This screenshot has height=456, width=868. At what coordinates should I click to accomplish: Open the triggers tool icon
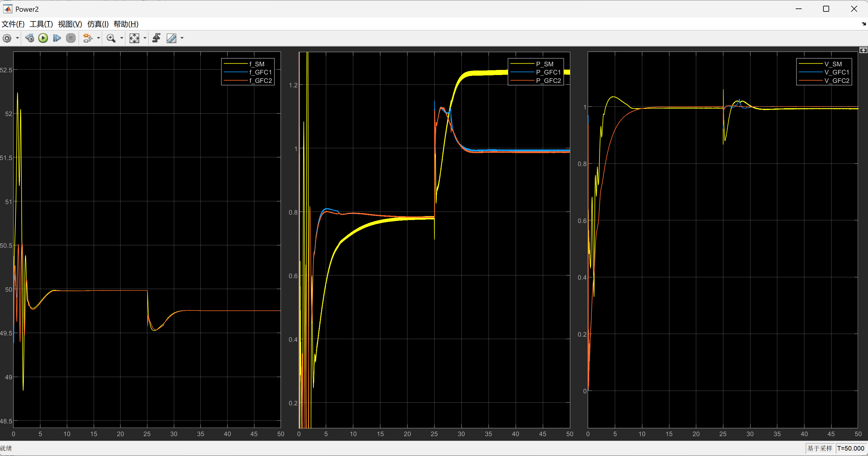tap(156, 38)
